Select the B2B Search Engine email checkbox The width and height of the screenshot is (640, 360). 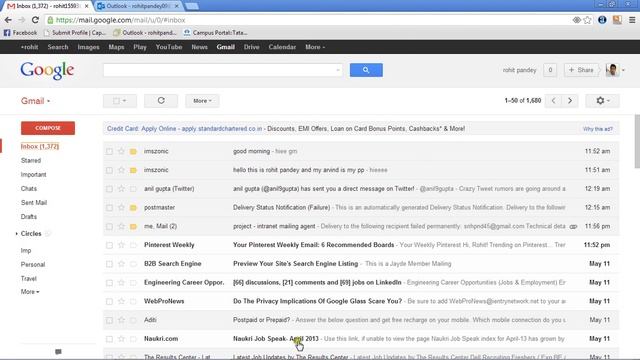pos(109,264)
